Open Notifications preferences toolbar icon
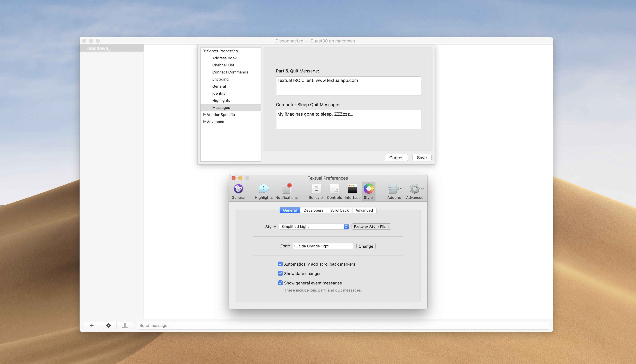 point(286,191)
